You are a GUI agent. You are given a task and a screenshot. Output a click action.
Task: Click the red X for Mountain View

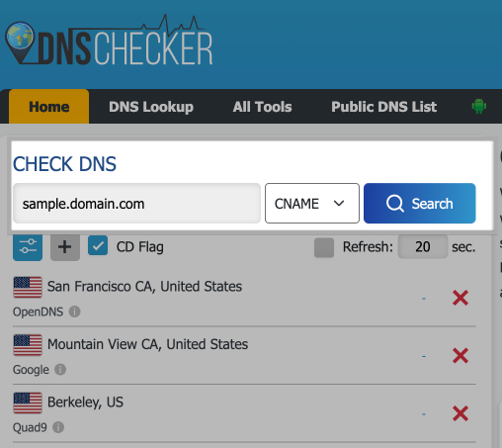tap(460, 356)
